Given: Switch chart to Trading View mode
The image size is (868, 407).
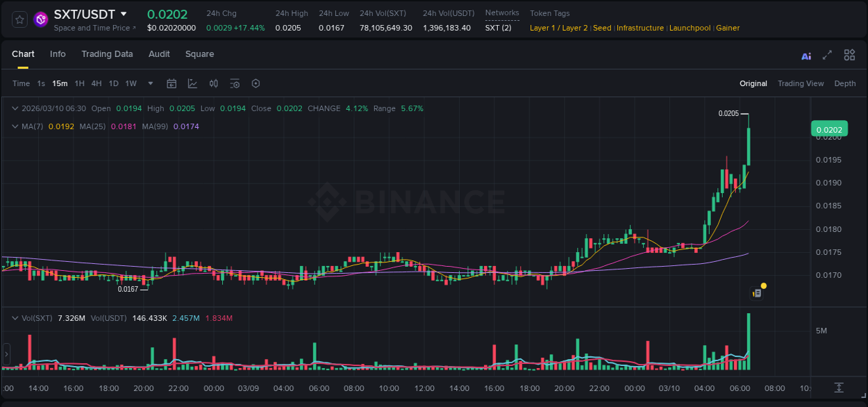Looking at the screenshot, I should [x=801, y=83].
